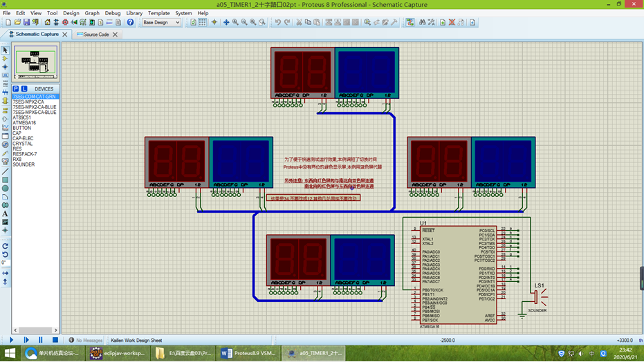Switch to the Proteus8.9 Word taskbar item
Viewport: 644px width, 362px height.
click(x=248, y=353)
